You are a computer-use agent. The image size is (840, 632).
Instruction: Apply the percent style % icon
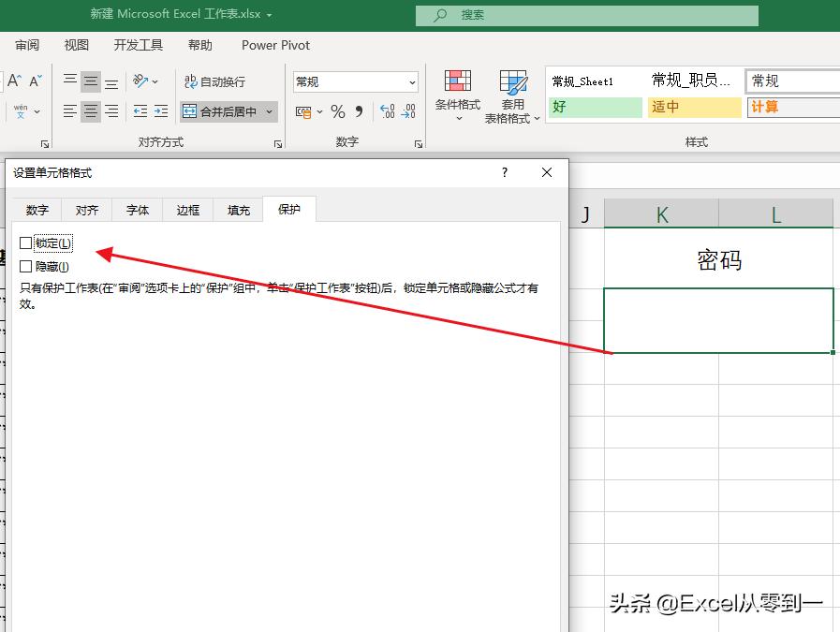point(335,110)
